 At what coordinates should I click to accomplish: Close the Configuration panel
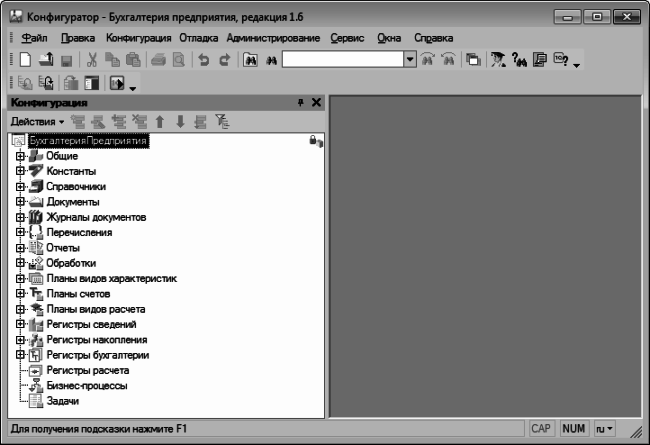point(316,102)
